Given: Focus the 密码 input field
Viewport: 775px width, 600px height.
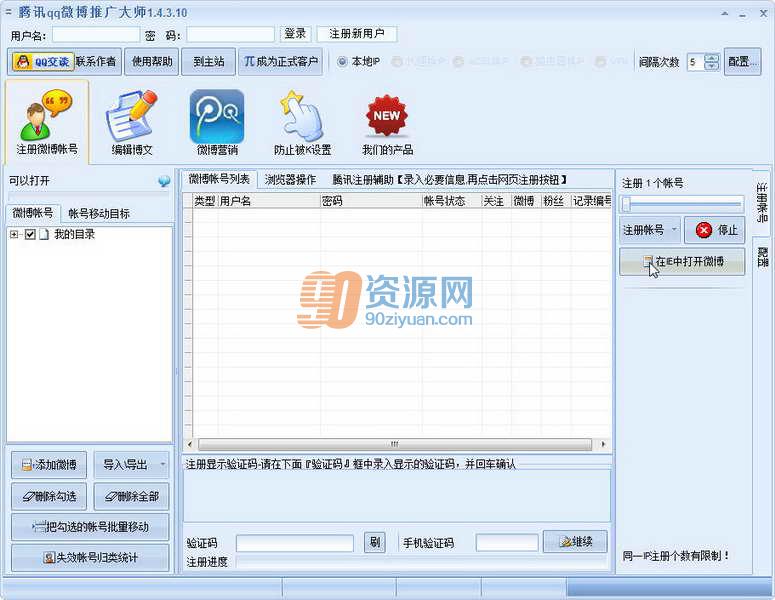Looking at the screenshot, I should click(x=230, y=35).
